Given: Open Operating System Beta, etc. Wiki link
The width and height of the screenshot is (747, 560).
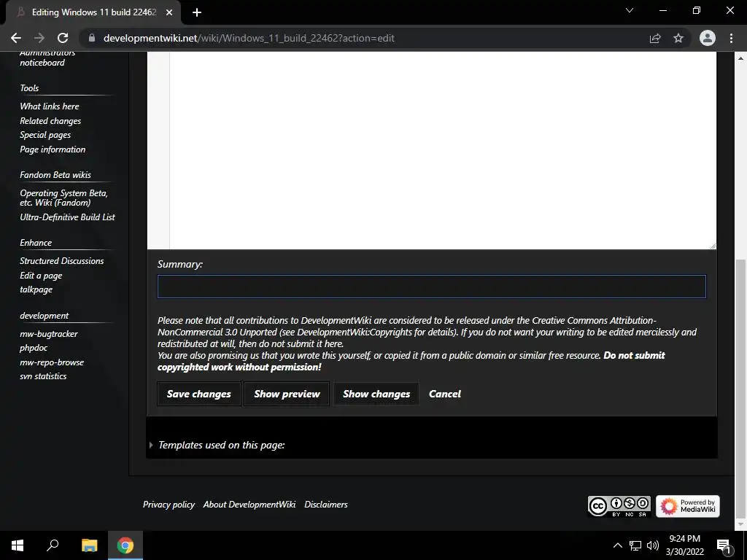Looking at the screenshot, I should coord(64,198).
